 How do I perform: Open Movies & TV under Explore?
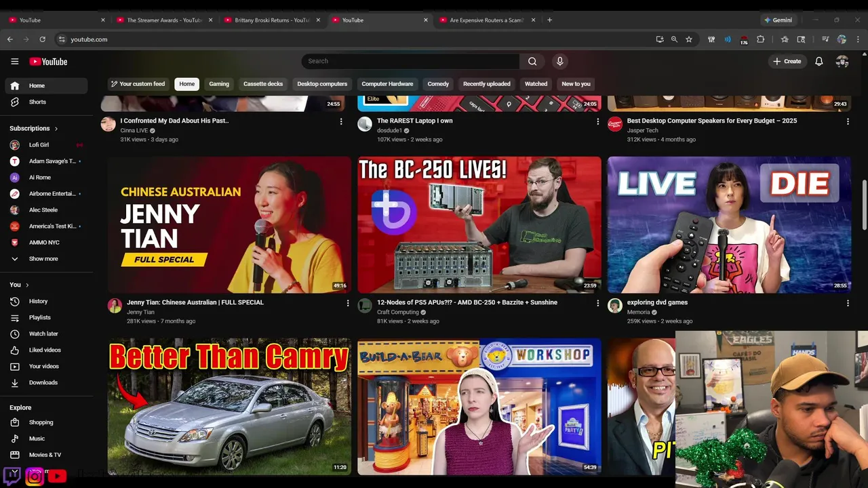click(46, 455)
